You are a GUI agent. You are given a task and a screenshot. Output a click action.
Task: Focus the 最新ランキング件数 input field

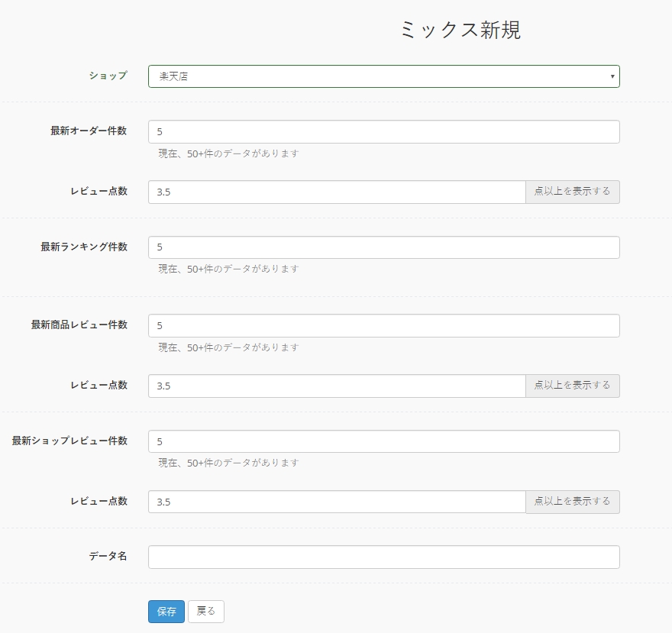(383, 247)
